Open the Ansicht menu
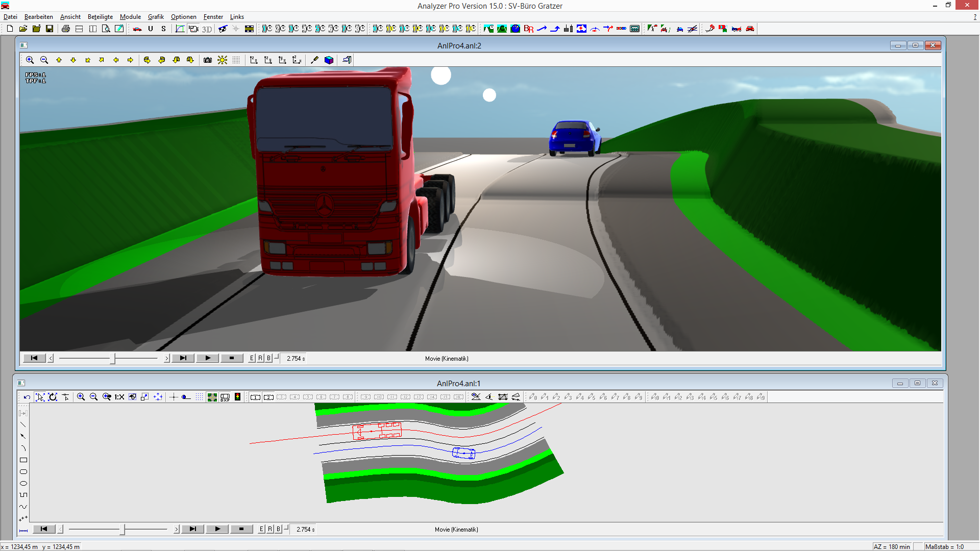The image size is (980, 551). click(x=70, y=17)
